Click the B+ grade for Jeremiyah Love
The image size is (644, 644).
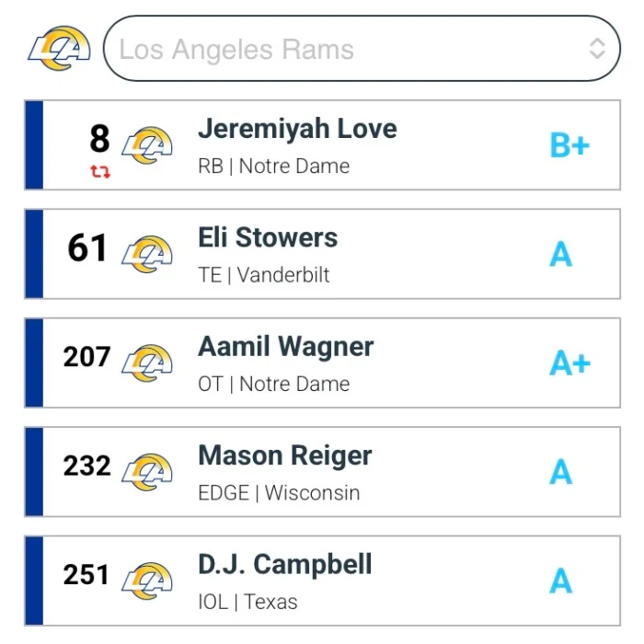tap(569, 145)
